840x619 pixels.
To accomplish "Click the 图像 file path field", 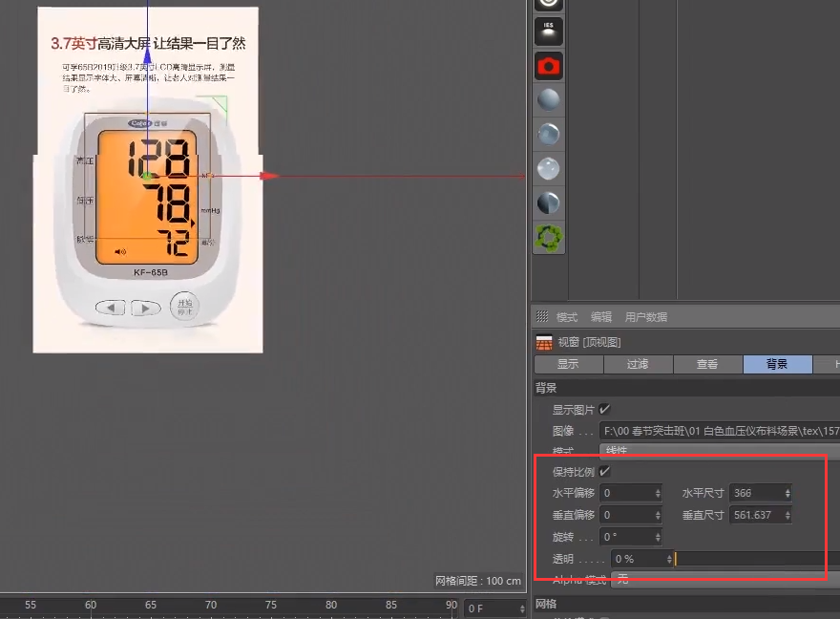I will tap(720, 431).
